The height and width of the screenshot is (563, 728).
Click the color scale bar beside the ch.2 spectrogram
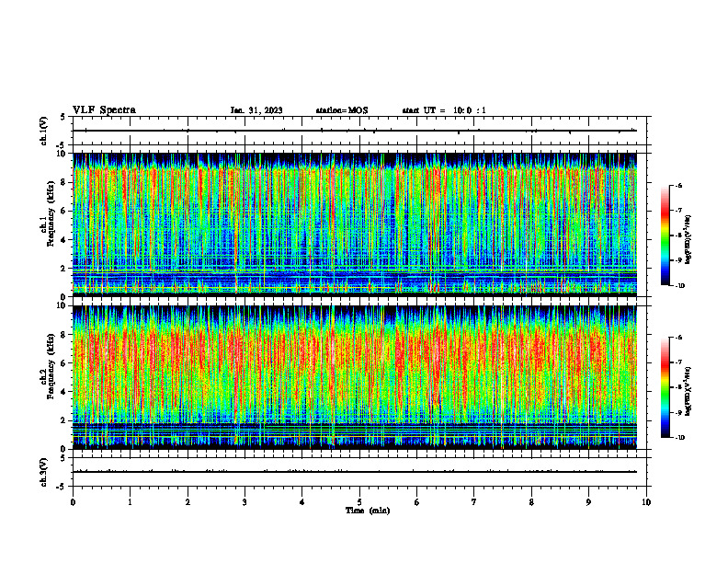point(665,387)
